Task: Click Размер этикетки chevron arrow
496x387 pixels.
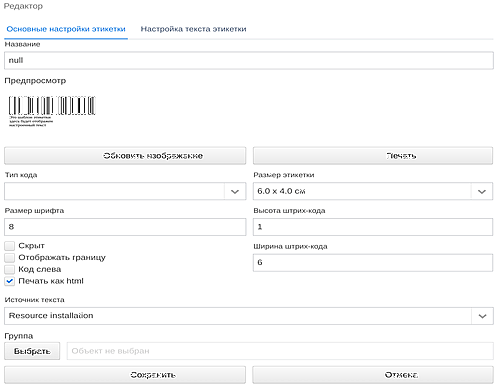Action: (x=482, y=192)
